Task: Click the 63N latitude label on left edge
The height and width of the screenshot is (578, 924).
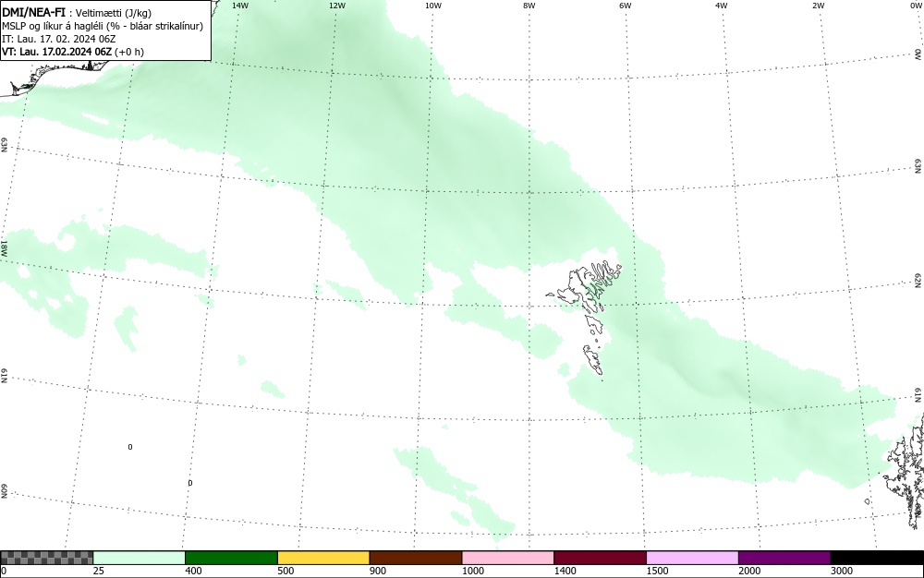Action: (x=4, y=145)
